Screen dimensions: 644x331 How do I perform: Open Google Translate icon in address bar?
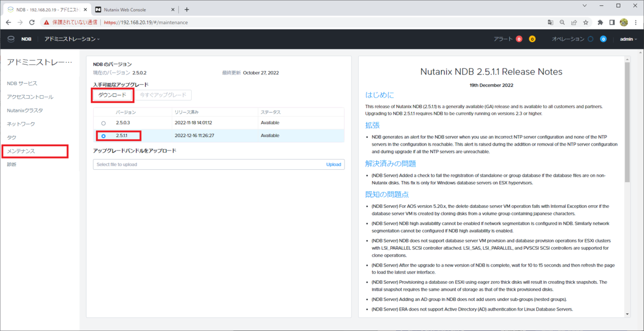click(x=551, y=23)
